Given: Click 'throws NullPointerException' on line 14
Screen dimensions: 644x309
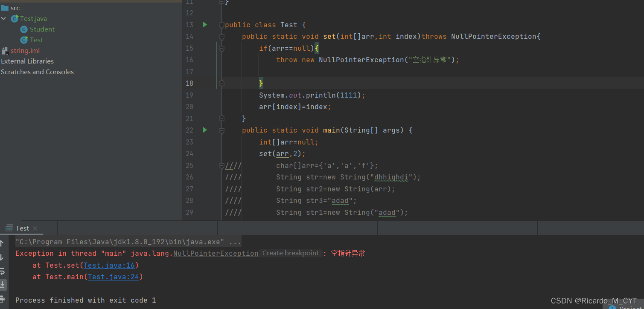Looking at the screenshot, I should pos(479,37).
